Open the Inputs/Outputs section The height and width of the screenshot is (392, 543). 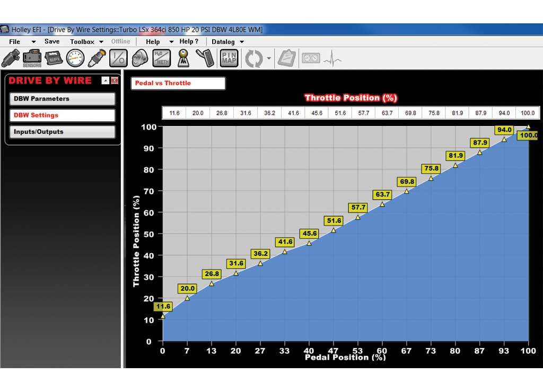pos(63,132)
